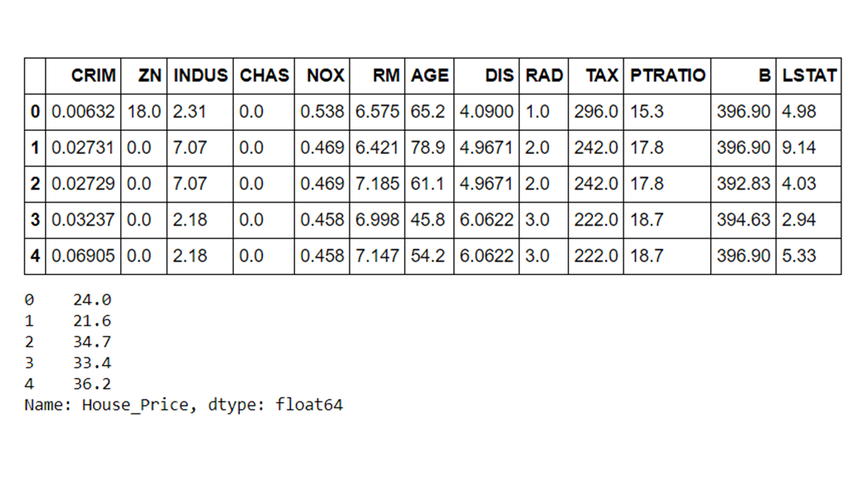Click the House_Price dtype text line

point(183,405)
